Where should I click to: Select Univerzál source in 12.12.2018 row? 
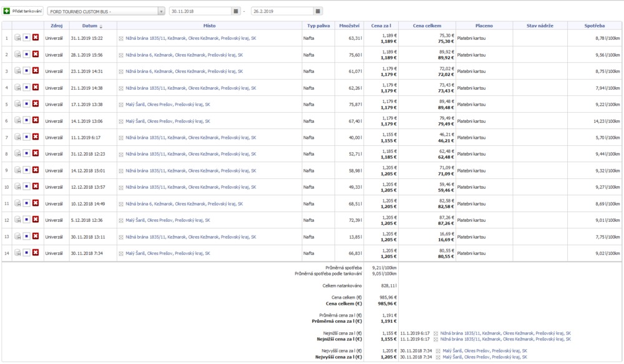click(54, 187)
